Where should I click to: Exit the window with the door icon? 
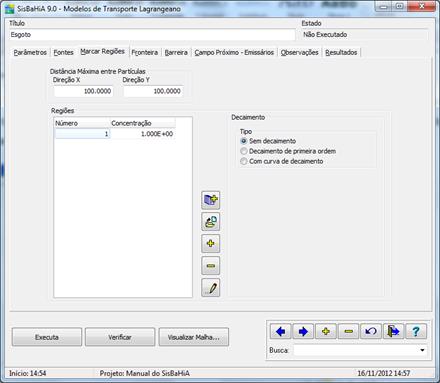393,331
